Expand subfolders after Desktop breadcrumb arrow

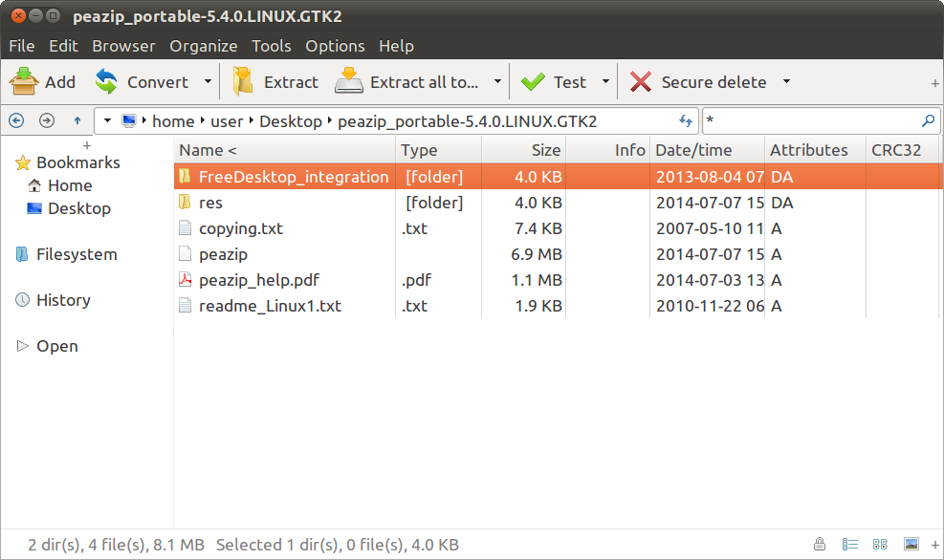tap(330, 120)
